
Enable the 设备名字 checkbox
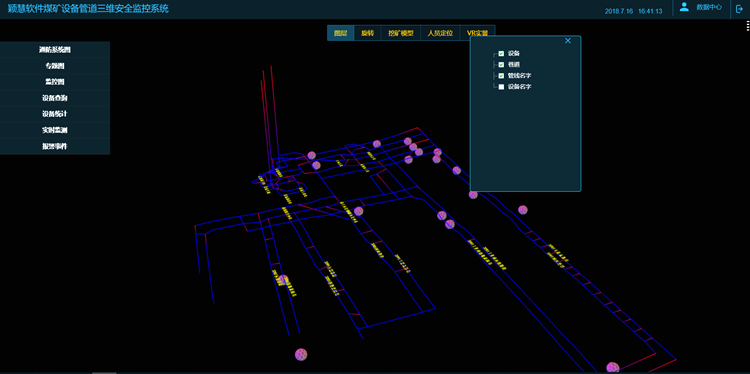501,87
